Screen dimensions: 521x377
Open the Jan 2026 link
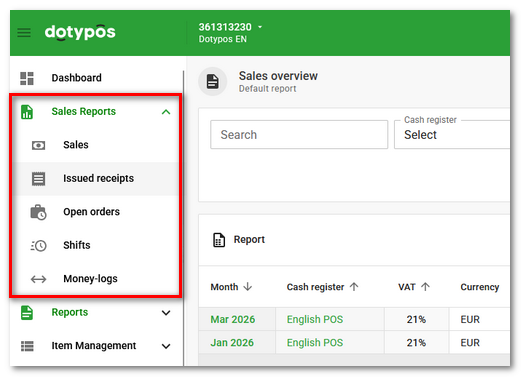point(232,343)
